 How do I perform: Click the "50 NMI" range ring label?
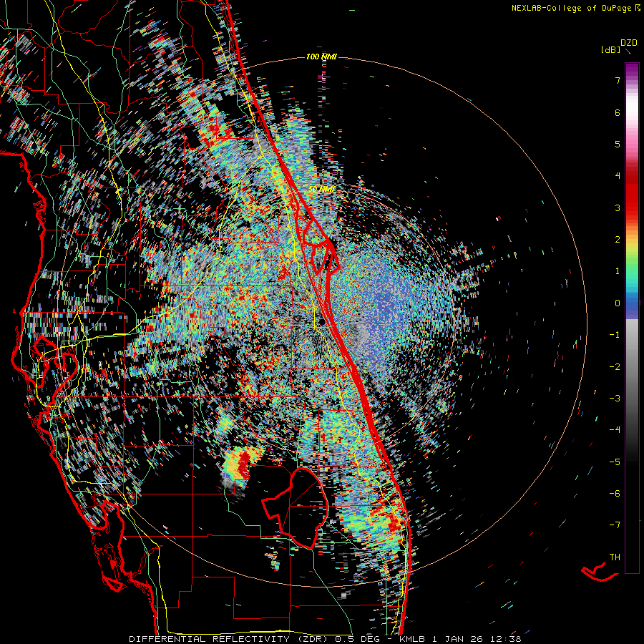[321, 190]
